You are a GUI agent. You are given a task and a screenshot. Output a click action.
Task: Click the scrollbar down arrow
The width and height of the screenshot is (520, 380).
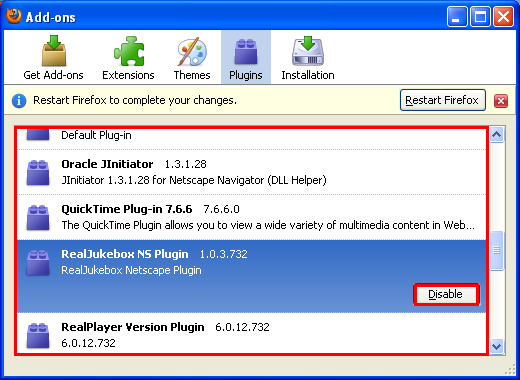coord(497,346)
